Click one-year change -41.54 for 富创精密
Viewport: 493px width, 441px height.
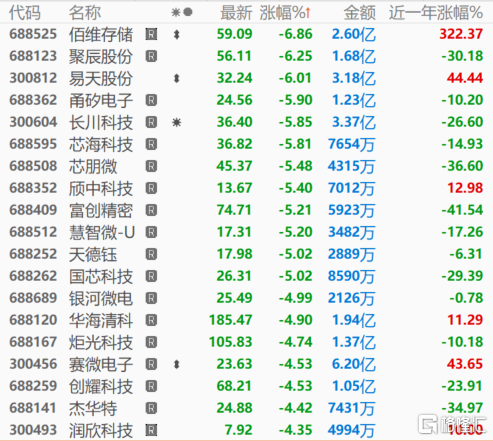tap(462, 210)
